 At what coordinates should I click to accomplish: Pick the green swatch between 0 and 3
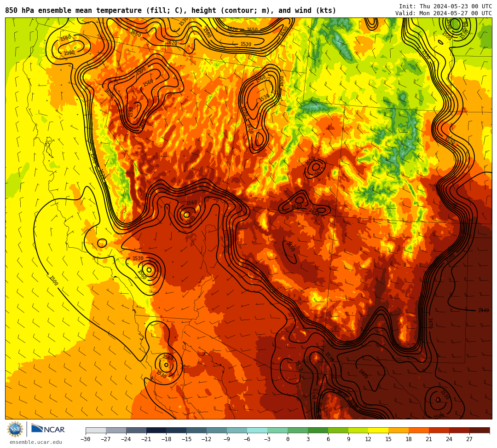point(298,430)
